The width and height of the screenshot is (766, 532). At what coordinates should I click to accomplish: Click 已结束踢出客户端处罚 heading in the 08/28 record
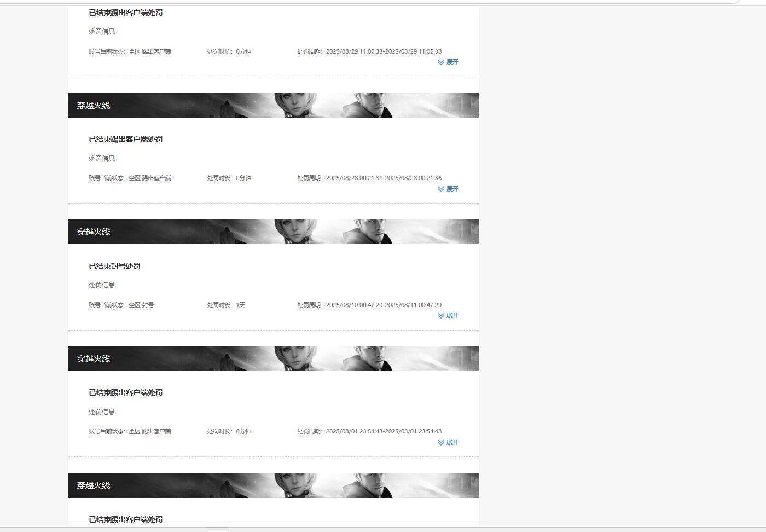coord(126,139)
